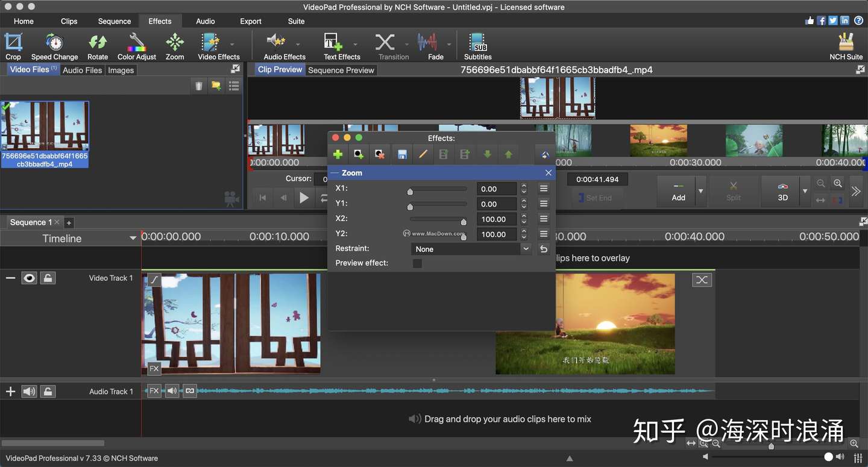
Task: Open the Add button dropdown arrow
Action: (x=700, y=191)
